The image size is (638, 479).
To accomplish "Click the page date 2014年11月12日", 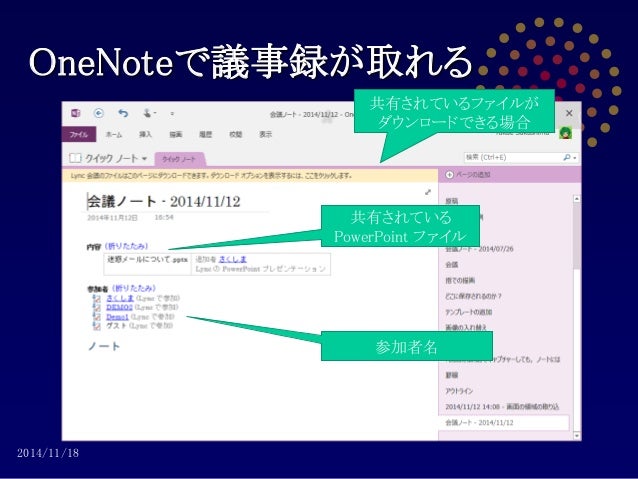I will (112, 218).
